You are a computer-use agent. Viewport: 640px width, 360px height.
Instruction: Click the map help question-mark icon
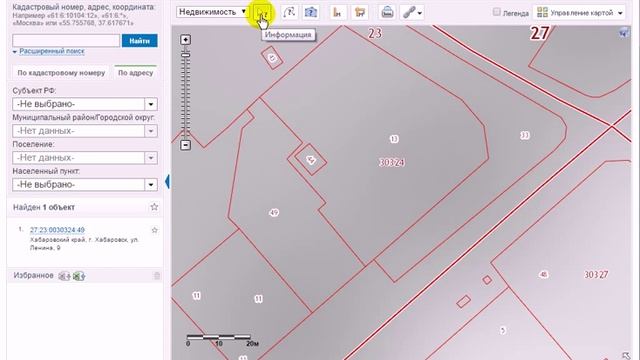[311, 13]
